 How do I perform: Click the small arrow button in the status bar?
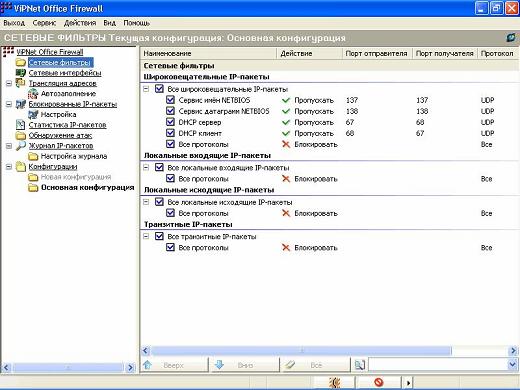pyautogui.click(x=408, y=383)
